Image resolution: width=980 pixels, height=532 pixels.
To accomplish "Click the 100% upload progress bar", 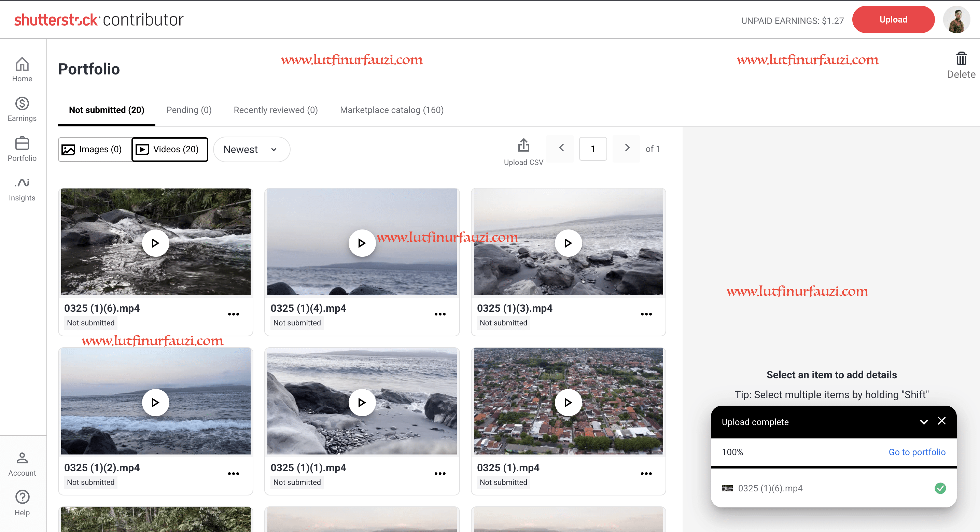I will 833,467.
